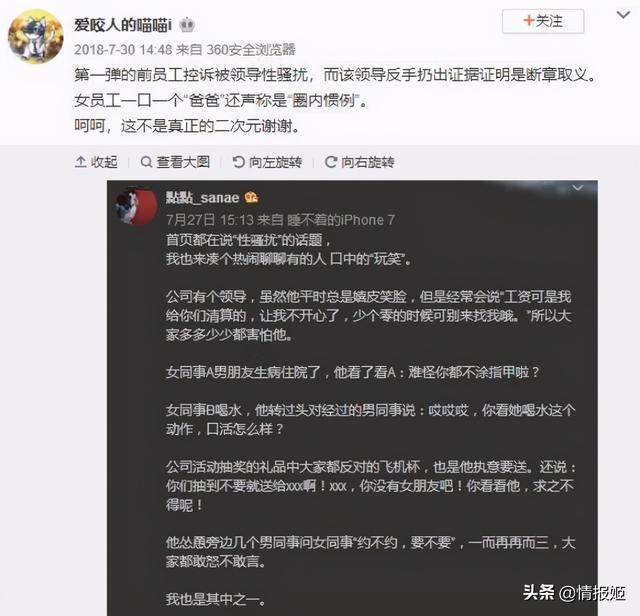640x616 pixels.
Task: Click the 點點_sanae username in the screenshot
Action: [x=202, y=198]
